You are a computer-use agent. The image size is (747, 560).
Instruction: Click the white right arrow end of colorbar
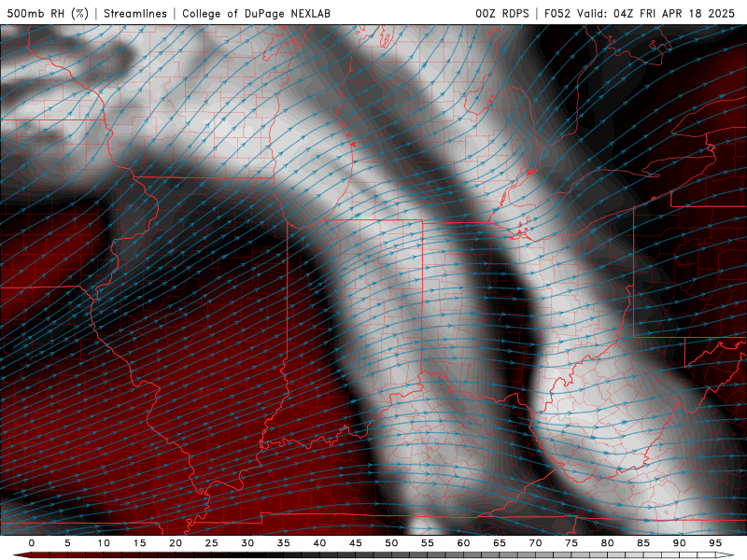click(726, 555)
